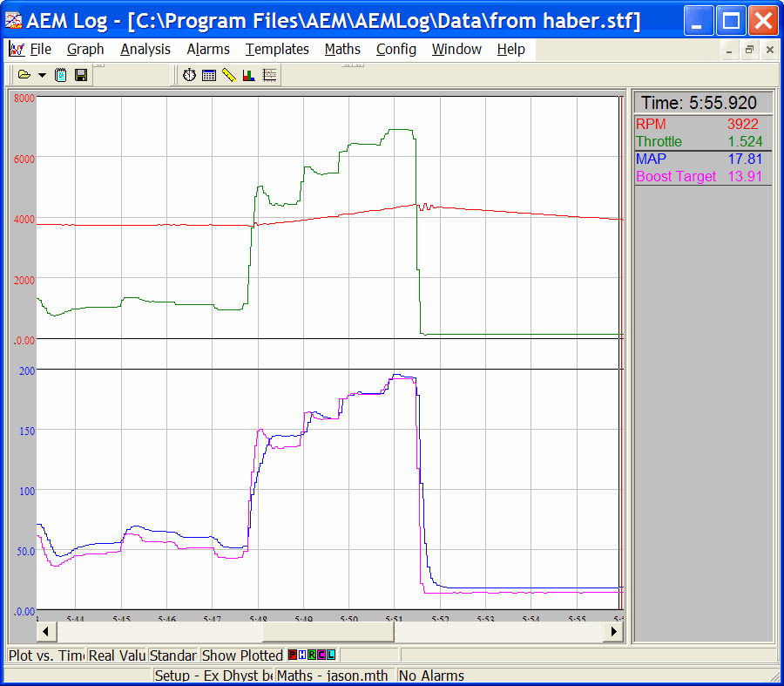Open the scatter plot icon
This screenshot has height=686, width=784.
pyautogui.click(x=269, y=76)
